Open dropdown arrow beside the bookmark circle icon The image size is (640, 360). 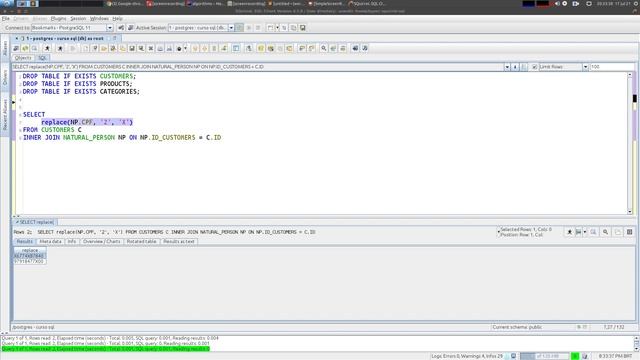[x=185, y=48]
